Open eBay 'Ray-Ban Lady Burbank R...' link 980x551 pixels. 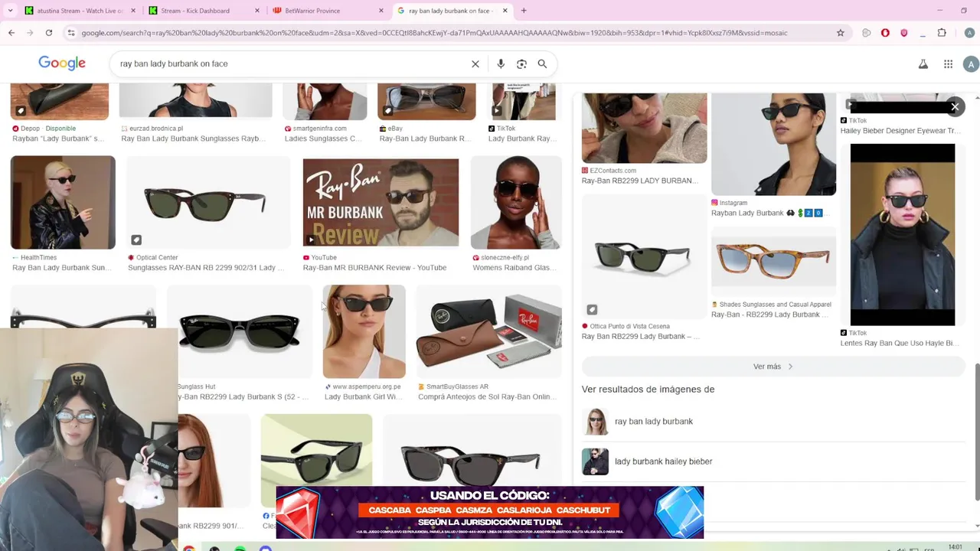pyautogui.click(x=425, y=139)
